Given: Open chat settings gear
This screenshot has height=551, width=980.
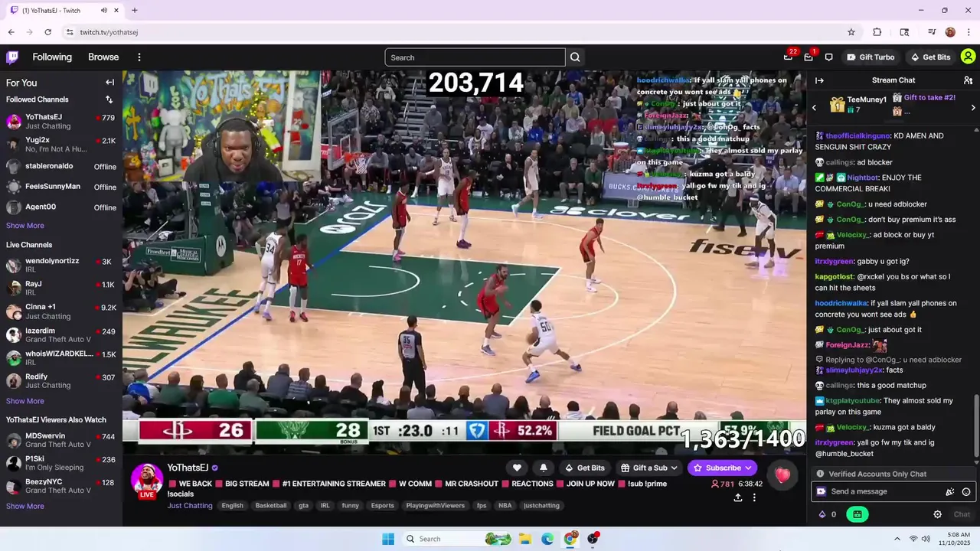Looking at the screenshot, I should coord(937,514).
